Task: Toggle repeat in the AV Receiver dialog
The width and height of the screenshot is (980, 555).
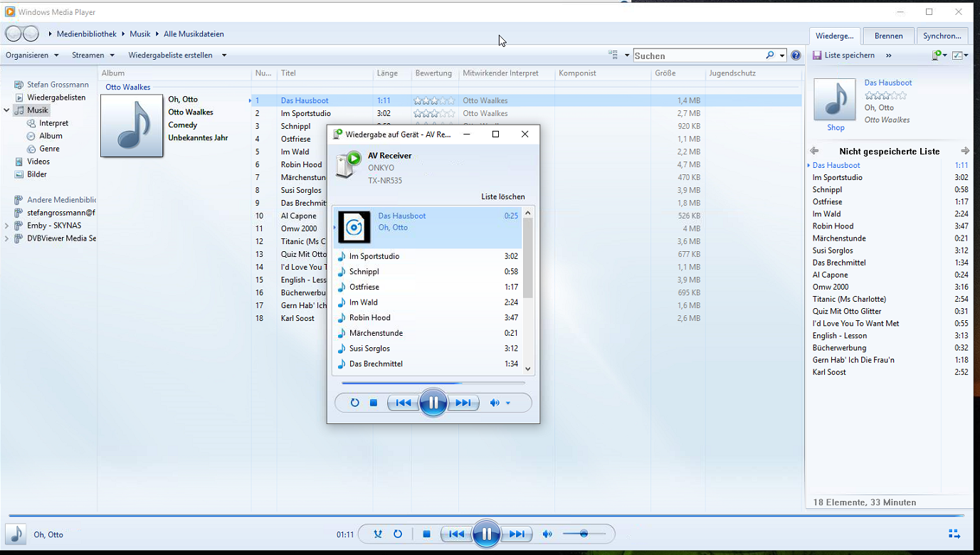Action: (x=354, y=403)
